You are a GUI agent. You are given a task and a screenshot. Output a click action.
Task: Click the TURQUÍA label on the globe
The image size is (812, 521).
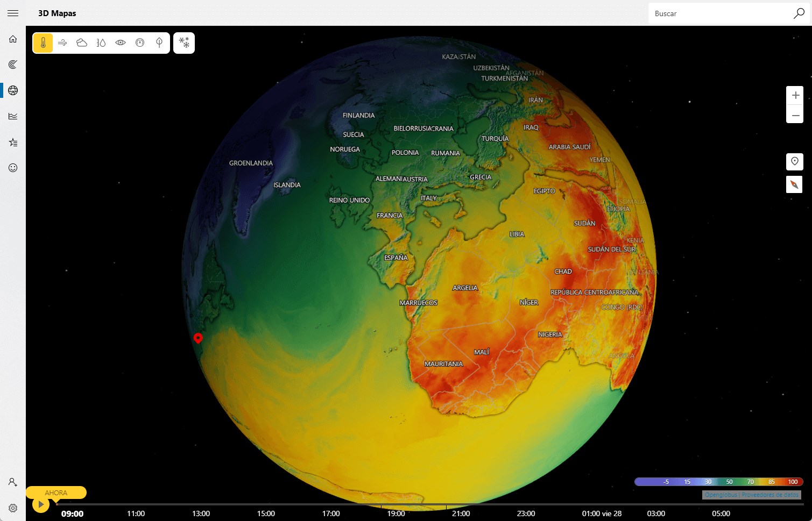click(495, 138)
